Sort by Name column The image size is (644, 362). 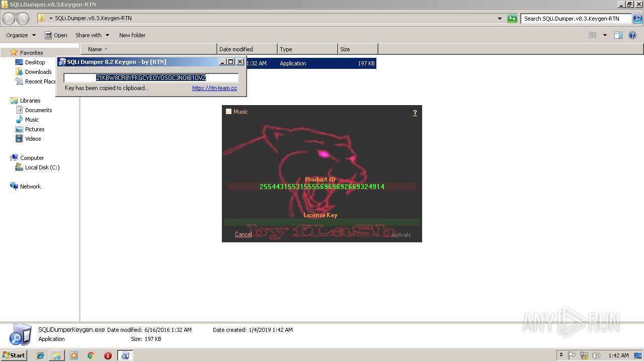pos(149,49)
